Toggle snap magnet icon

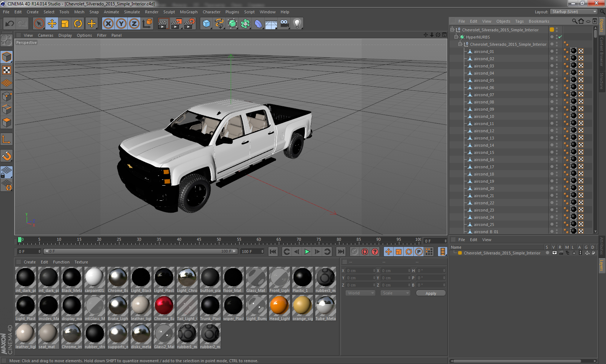[6, 156]
